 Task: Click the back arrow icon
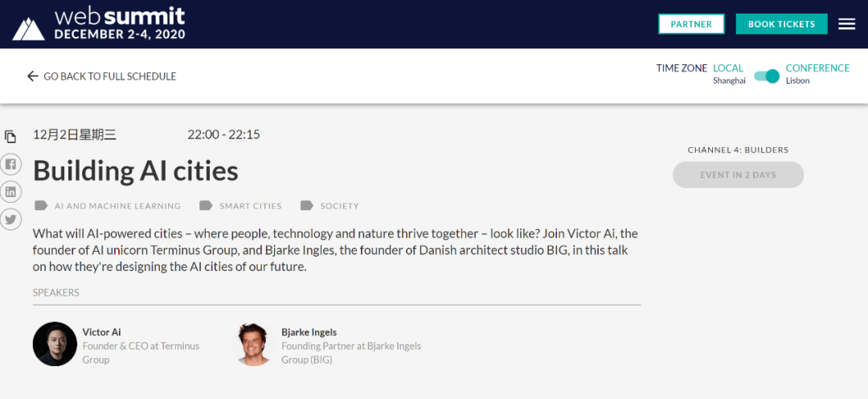(x=33, y=76)
